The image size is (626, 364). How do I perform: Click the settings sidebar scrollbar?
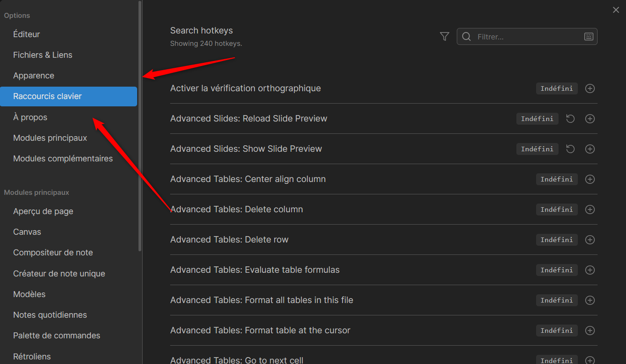tap(140, 126)
